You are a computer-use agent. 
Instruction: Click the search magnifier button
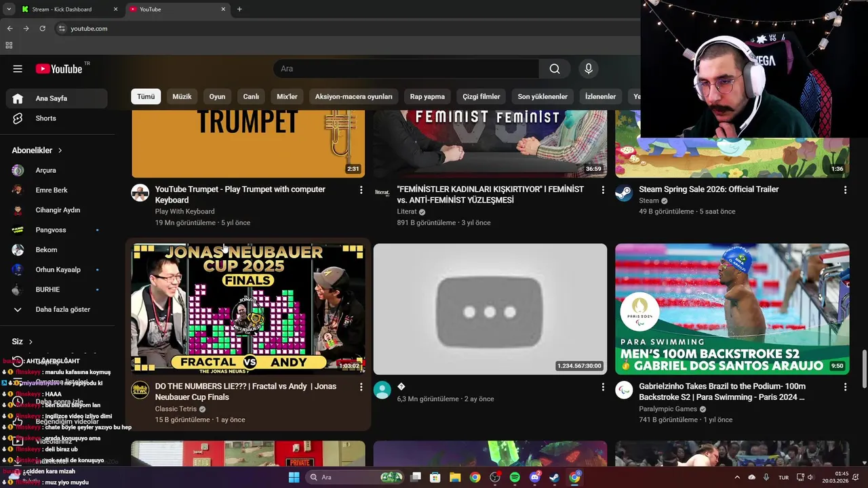555,68
